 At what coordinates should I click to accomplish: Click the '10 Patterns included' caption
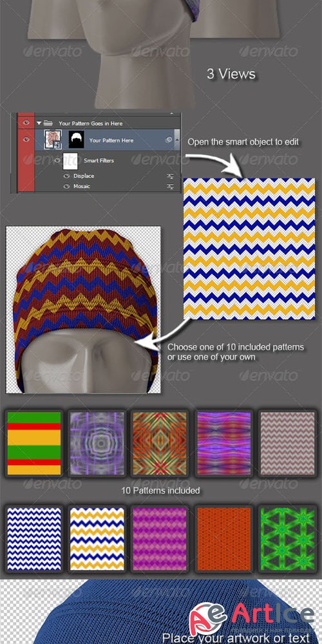click(160, 490)
